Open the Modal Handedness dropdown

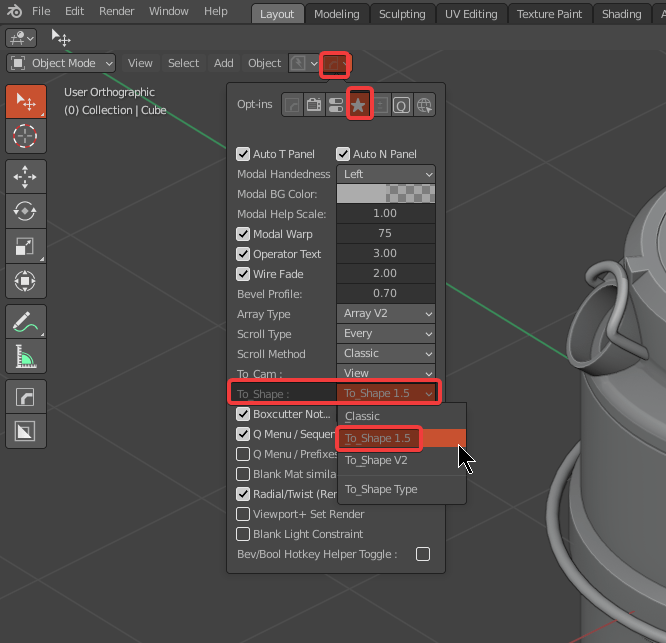tap(386, 174)
